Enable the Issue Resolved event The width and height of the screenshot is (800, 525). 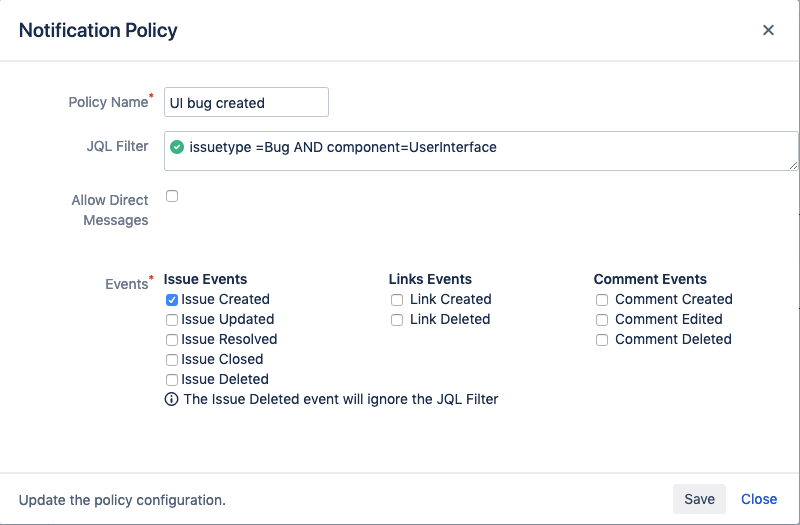[172, 339]
